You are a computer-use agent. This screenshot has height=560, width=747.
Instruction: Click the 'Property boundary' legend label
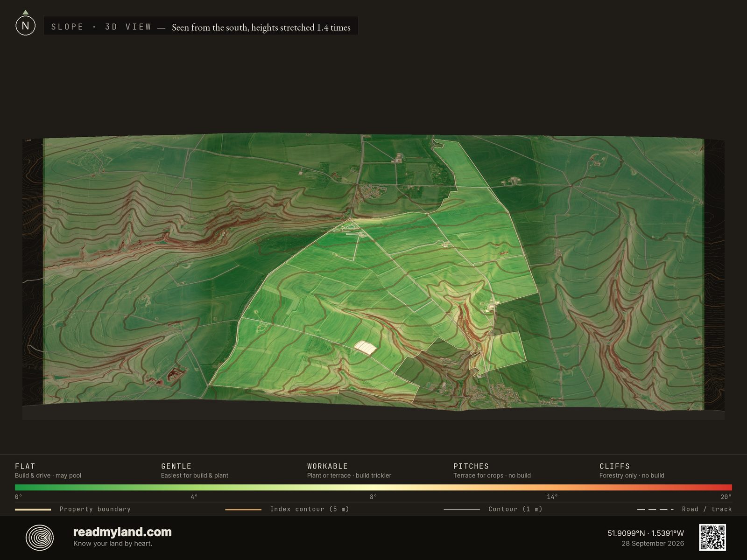click(95, 509)
